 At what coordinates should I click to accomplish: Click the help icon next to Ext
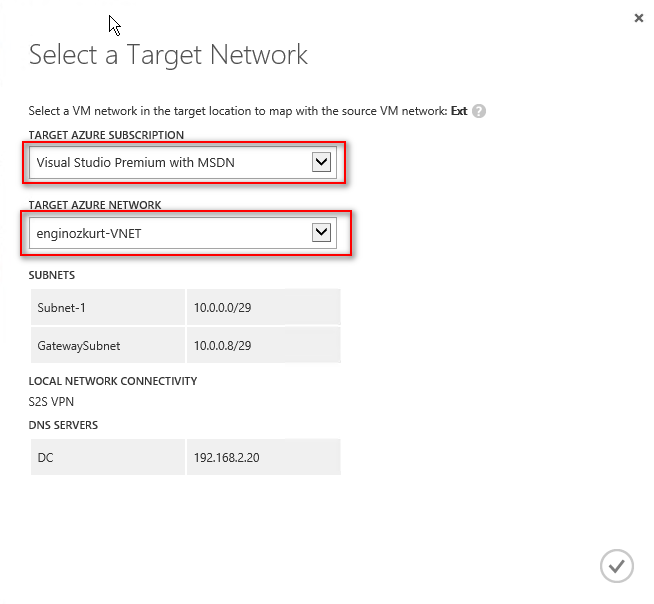[x=479, y=111]
